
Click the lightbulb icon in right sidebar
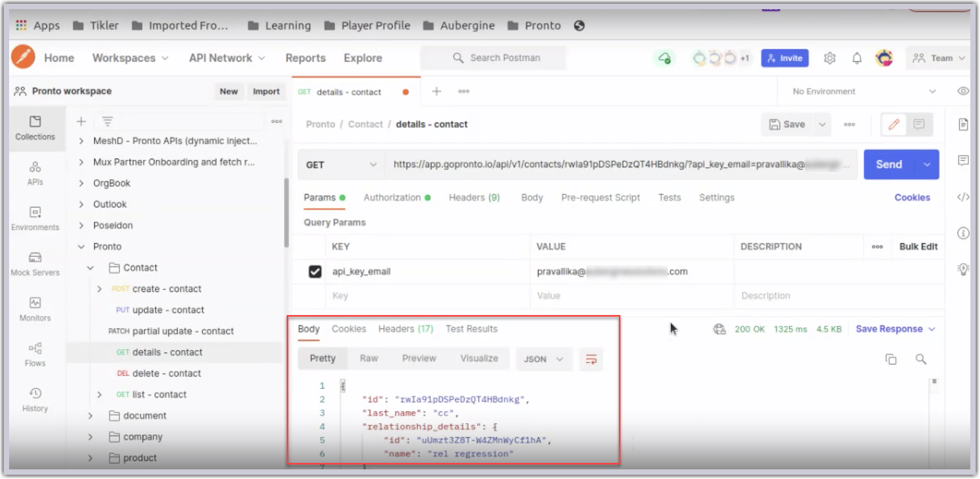963,269
